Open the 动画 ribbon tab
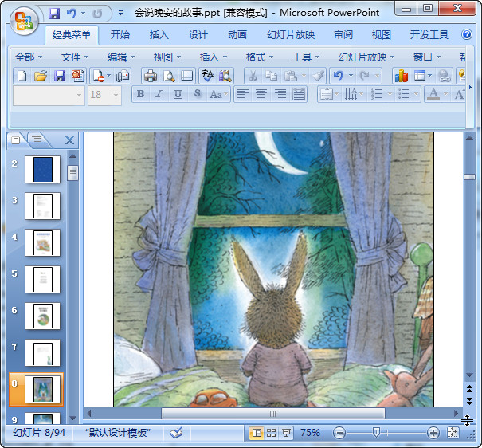 237,35
